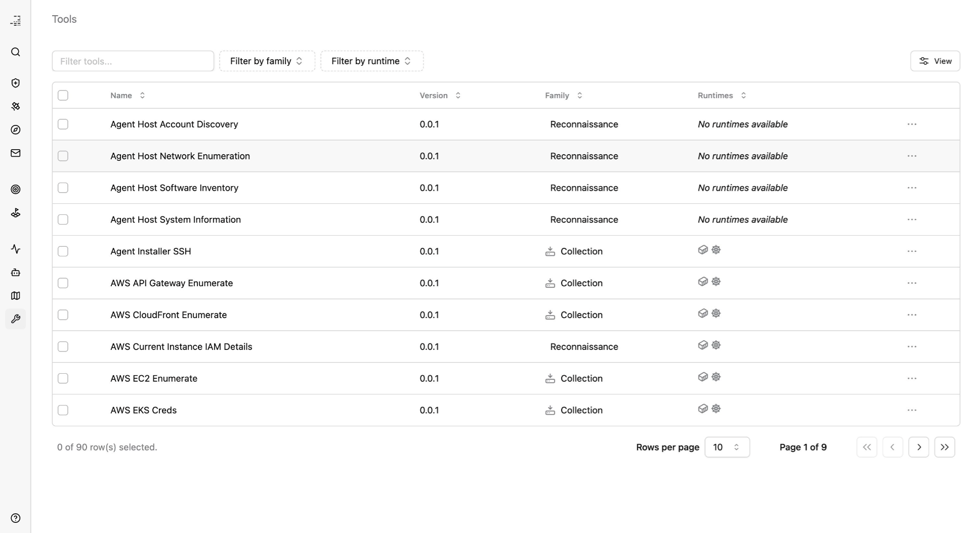980x533 pixels.
Task: Open the Filter by runtime dropdown
Action: coord(371,61)
